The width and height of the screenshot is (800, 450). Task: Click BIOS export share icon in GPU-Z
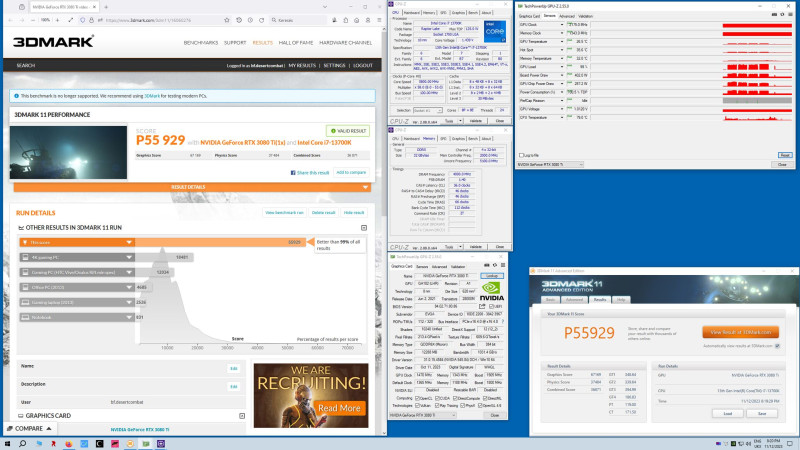(x=482, y=306)
